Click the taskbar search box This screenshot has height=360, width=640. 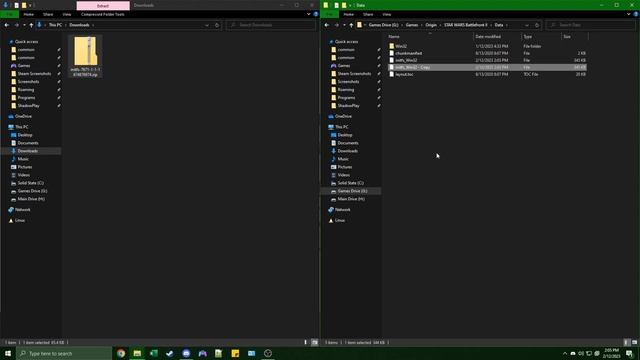[64, 353]
